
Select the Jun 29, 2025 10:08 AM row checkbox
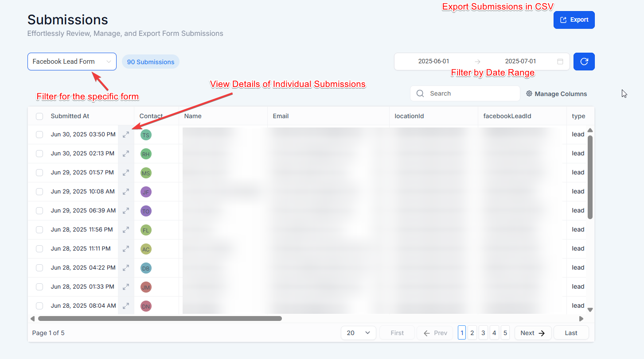coord(39,192)
